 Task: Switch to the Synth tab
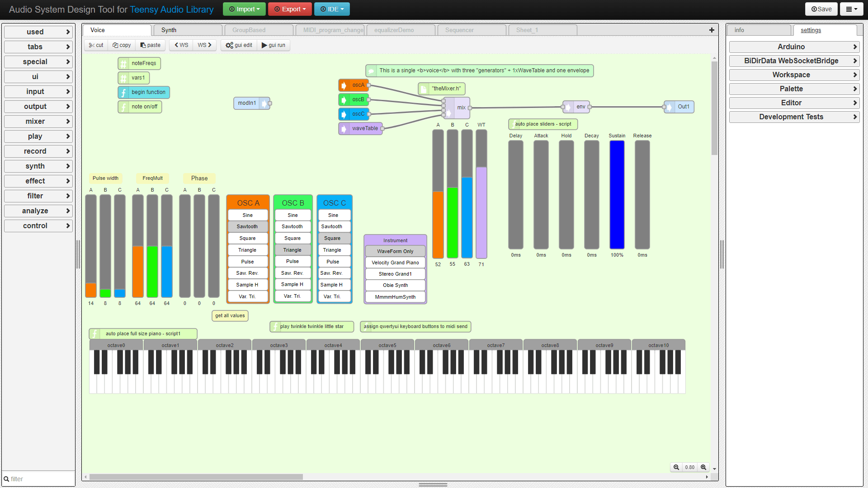169,30
